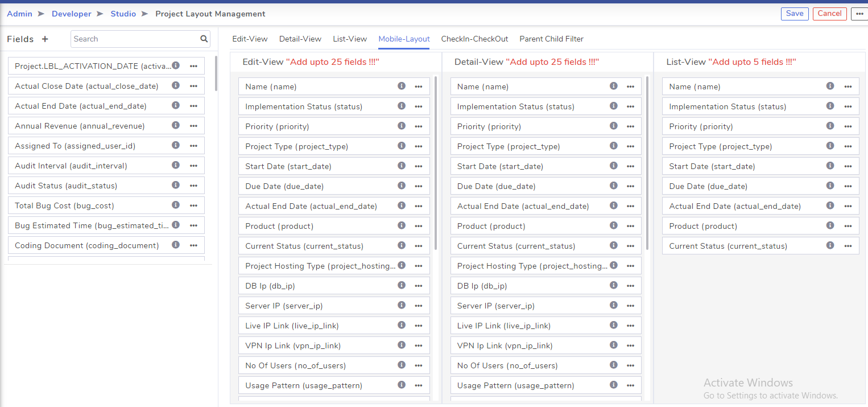Click info icon for Actual Close Date field
This screenshot has width=868, height=407.
pos(176,85)
